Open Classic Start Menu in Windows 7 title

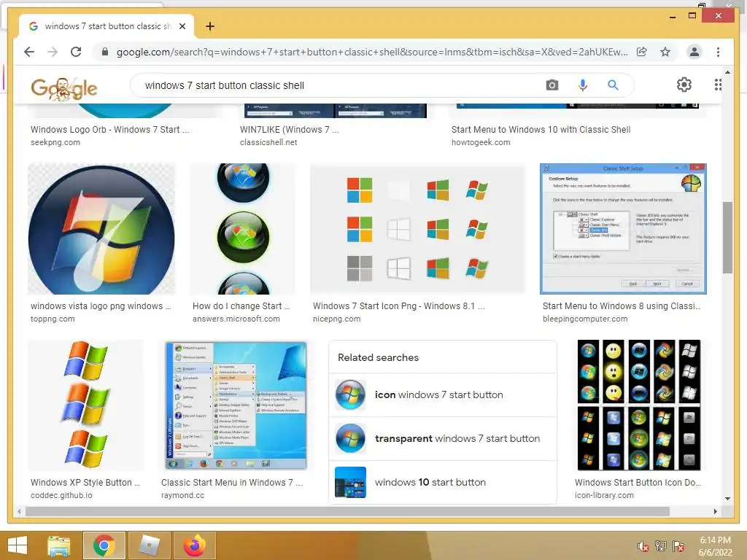pos(231,483)
